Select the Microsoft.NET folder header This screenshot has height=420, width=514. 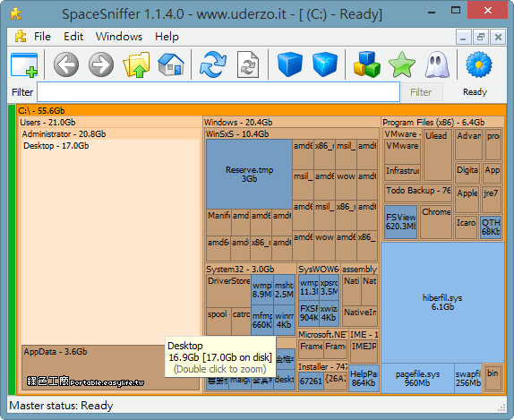point(322,334)
